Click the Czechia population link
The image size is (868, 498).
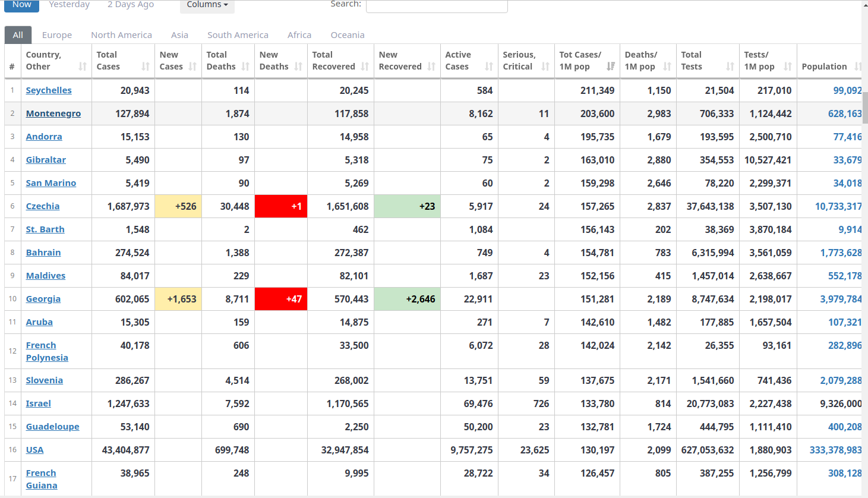[838, 206]
